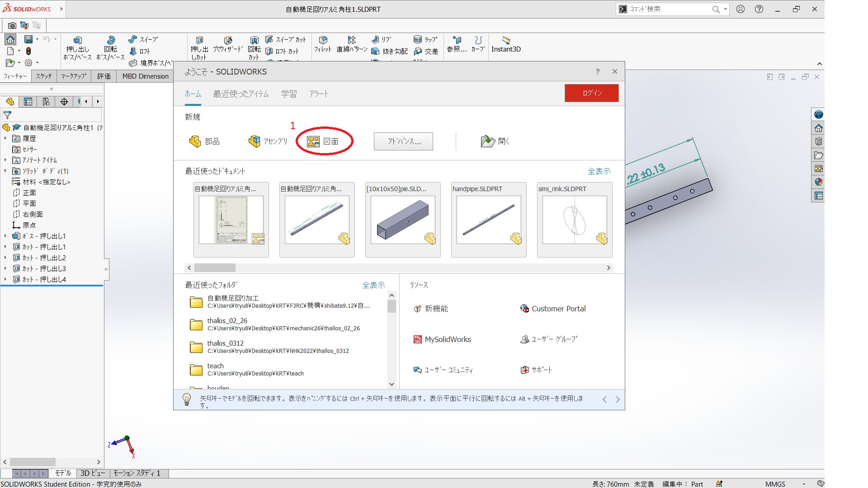Image resolution: width=868 pixels, height=488 pixels.
Task: Open the DimXpertManager crosshair tab icon
Action: point(64,102)
